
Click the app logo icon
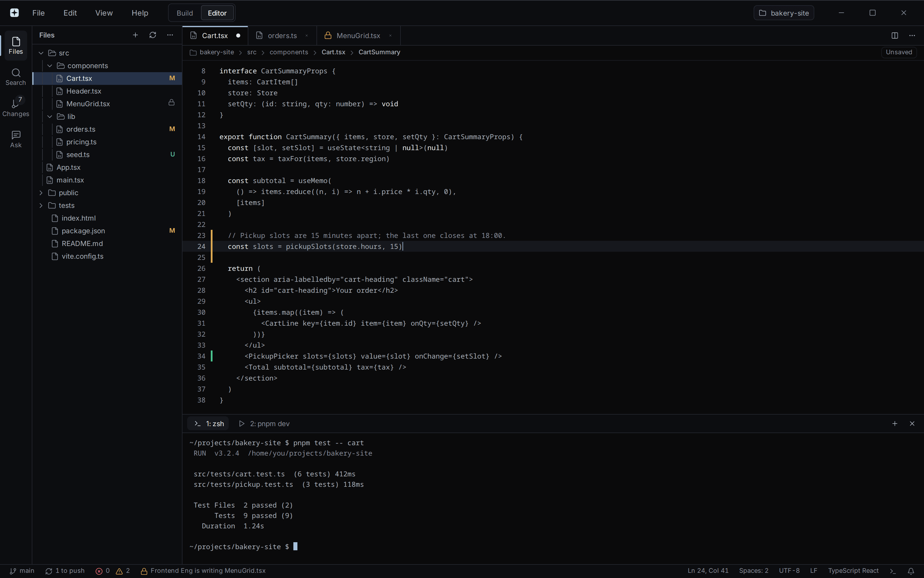14,13
